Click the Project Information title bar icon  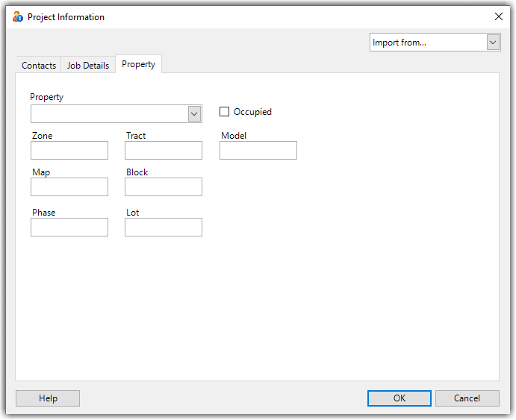pos(18,16)
